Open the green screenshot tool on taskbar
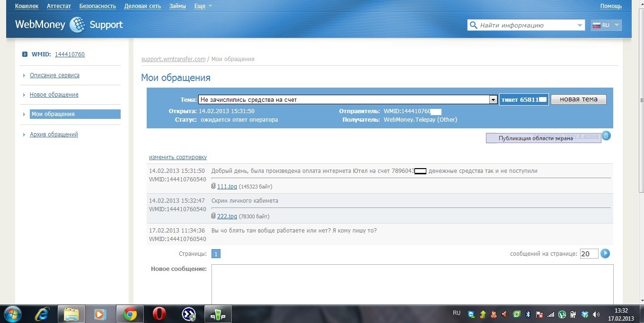644x323 pixels. click(218, 314)
